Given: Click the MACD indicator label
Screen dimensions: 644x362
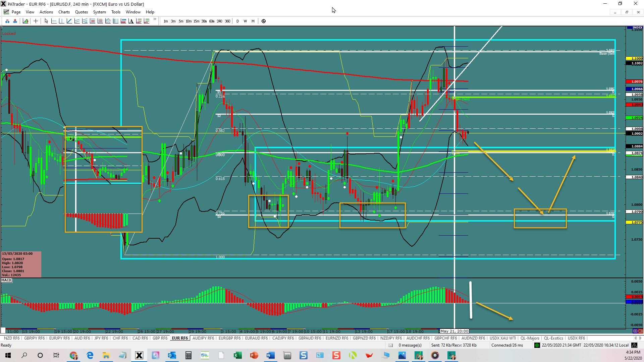Looking at the screenshot, I should 6,280.
